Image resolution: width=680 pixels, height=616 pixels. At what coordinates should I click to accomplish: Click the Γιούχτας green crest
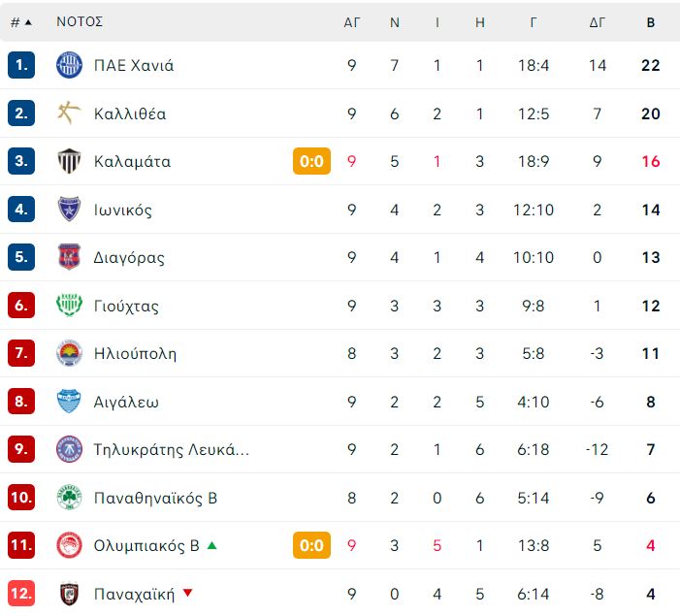click(70, 305)
